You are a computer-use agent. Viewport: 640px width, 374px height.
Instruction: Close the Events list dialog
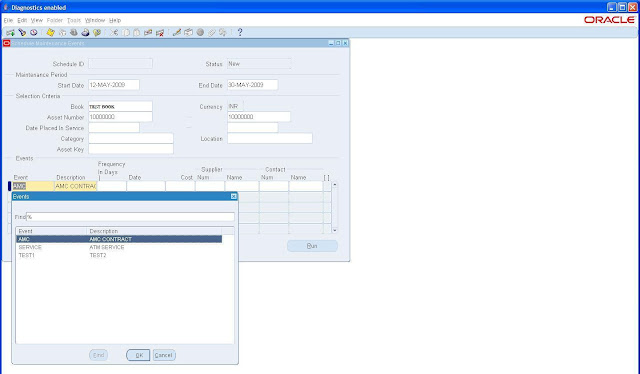click(233, 196)
